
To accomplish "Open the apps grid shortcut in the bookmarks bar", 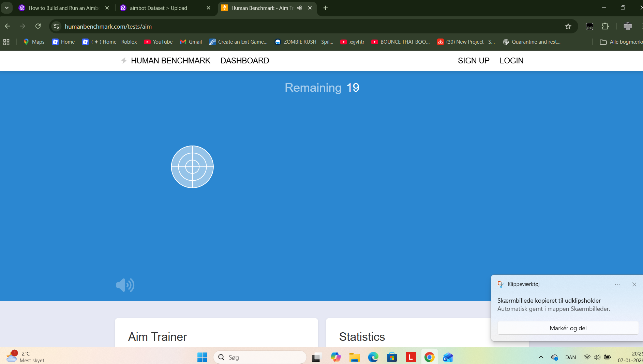I will point(6,42).
